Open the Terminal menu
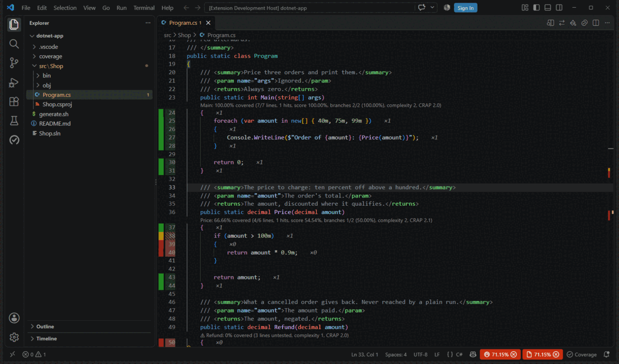The image size is (619, 364). click(144, 8)
